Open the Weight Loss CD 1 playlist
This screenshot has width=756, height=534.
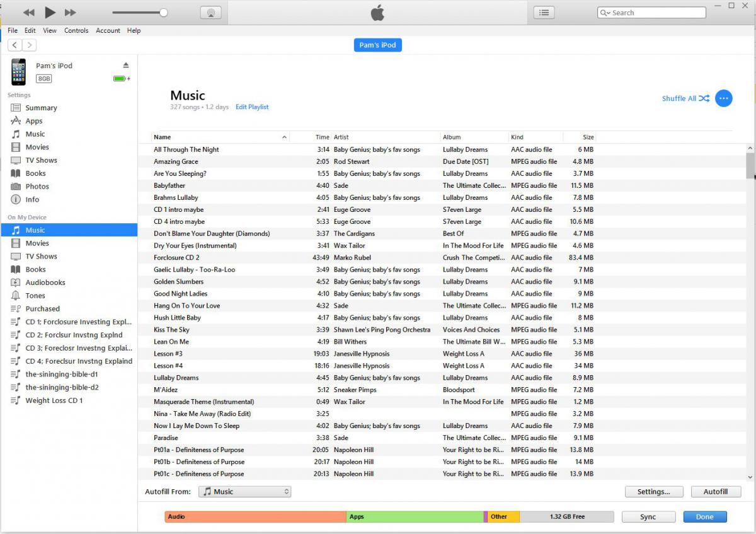click(x=54, y=401)
